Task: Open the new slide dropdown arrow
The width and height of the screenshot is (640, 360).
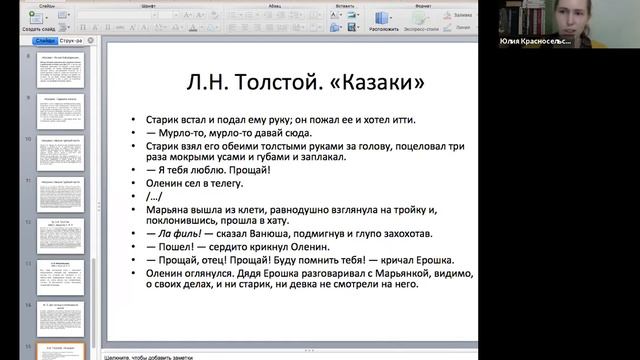Action: (x=47, y=18)
